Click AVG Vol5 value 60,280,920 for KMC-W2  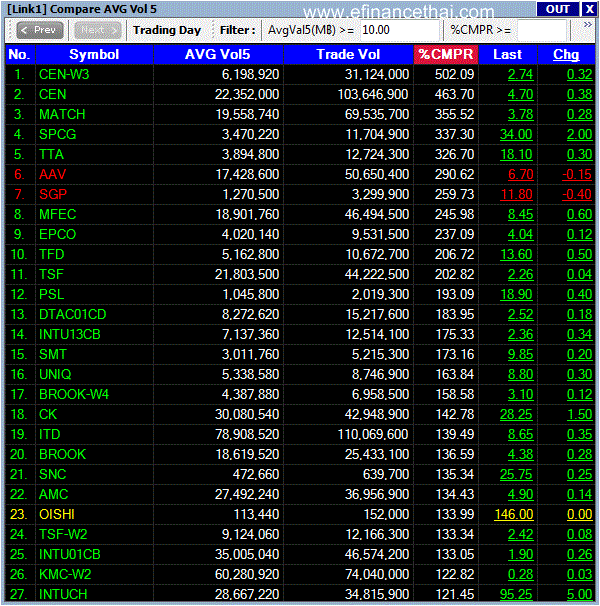(247, 575)
